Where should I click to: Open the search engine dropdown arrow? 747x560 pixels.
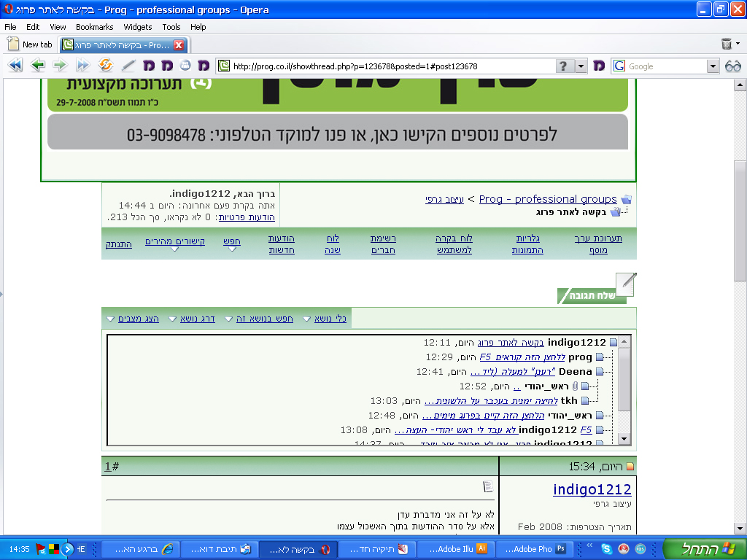click(712, 66)
